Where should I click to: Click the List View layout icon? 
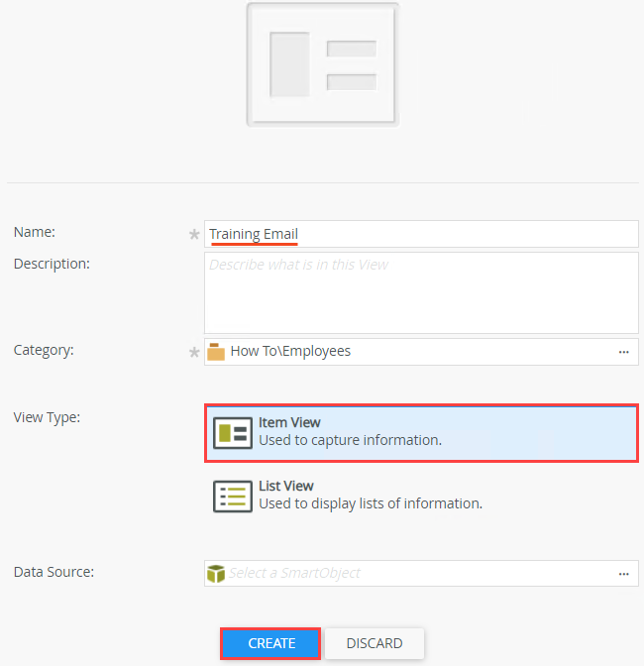click(x=232, y=497)
